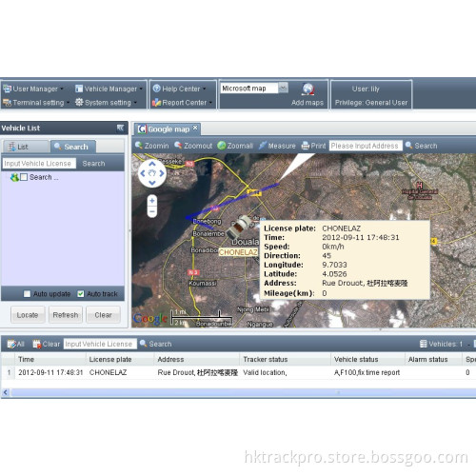Click the horizontal scrollbar track
Image resolution: width=476 pixels, height=476 pixels.
click(243, 393)
